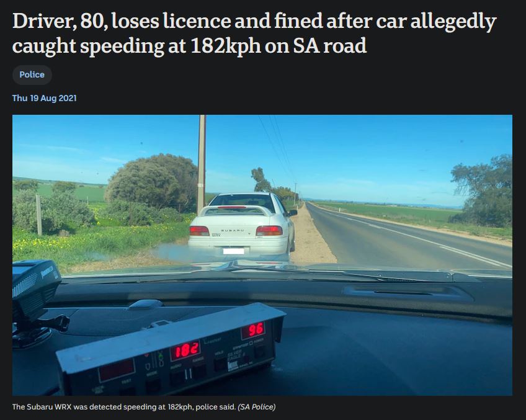Open the Police topic tag
Image resolution: width=526 pixels, height=420 pixels.
32,74
